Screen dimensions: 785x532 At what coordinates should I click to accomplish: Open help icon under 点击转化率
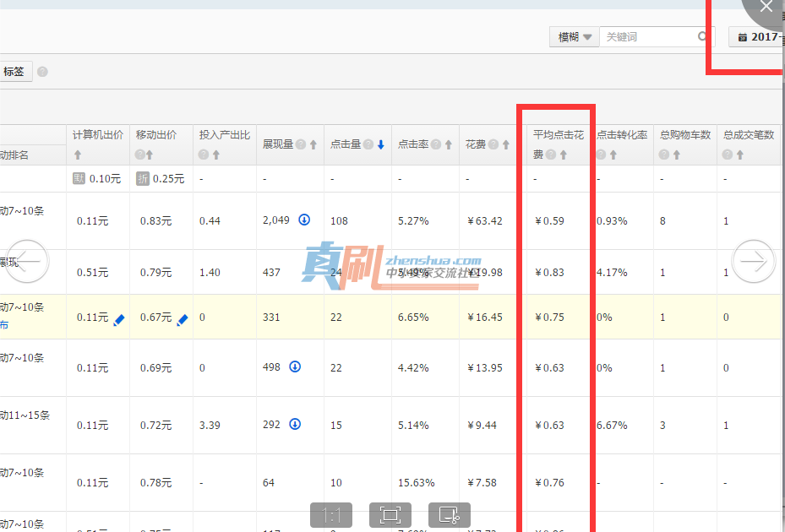(x=601, y=155)
